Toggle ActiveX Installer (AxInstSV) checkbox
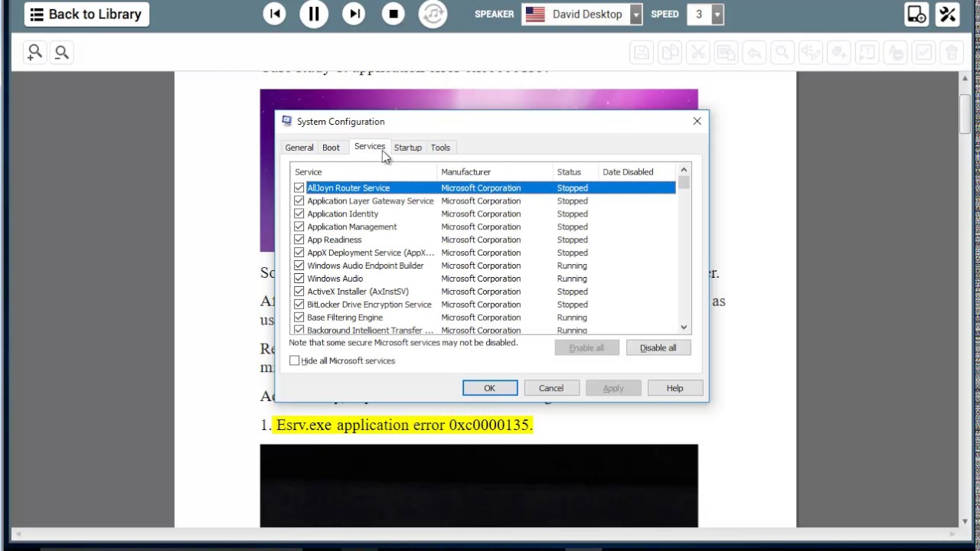This screenshot has height=551, width=980. tap(299, 292)
